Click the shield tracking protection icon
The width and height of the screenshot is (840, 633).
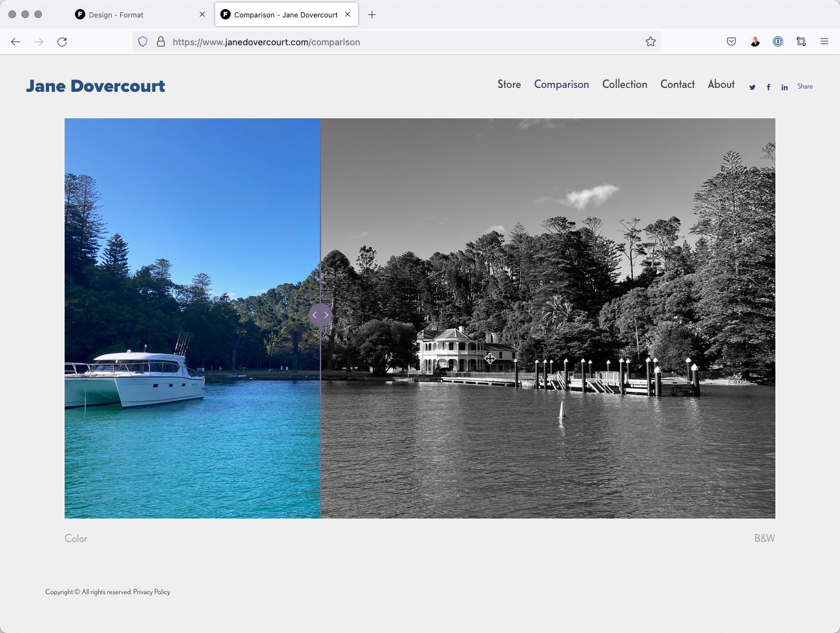point(142,41)
